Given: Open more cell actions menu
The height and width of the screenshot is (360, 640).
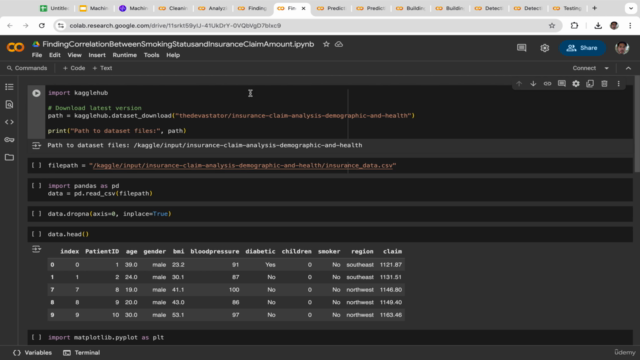Looking at the screenshot, I should click(618, 84).
